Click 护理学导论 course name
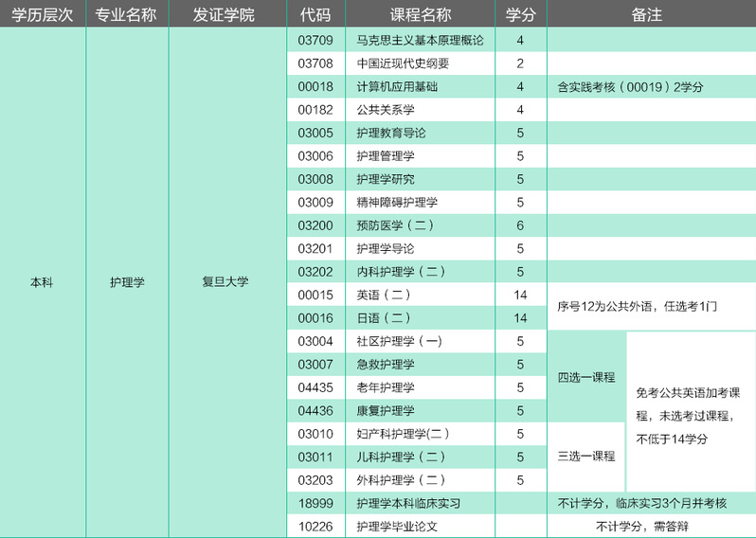The height and width of the screenshot is (538, 756). click(386, 248)
